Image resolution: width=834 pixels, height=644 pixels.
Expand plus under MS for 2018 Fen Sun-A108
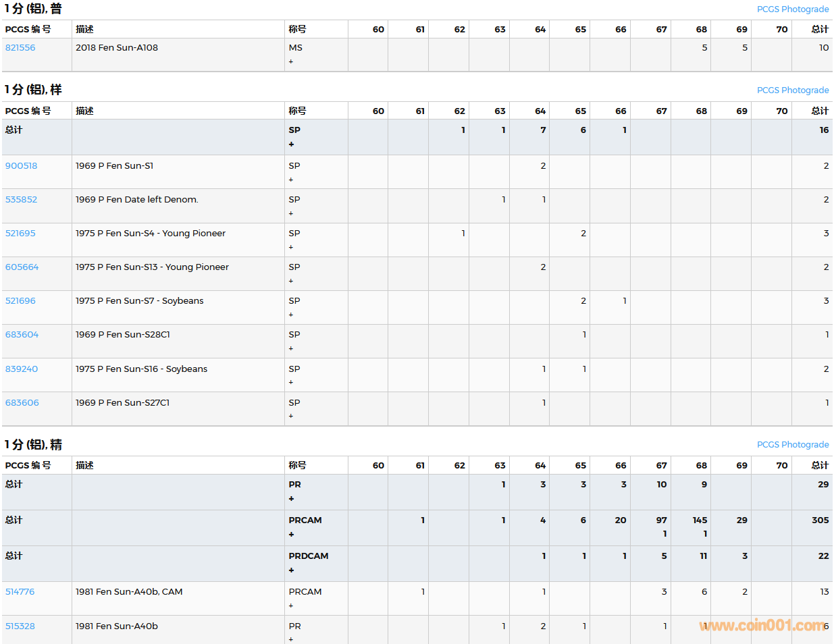point(291,62)
